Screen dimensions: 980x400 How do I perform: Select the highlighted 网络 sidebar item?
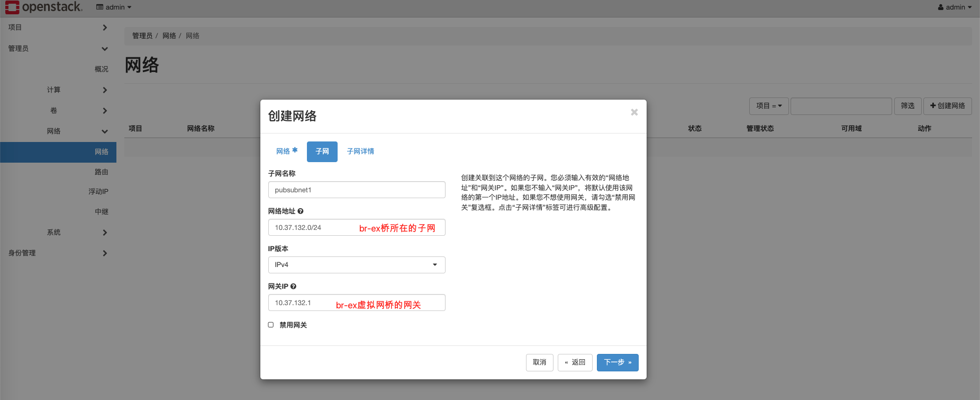58,152
